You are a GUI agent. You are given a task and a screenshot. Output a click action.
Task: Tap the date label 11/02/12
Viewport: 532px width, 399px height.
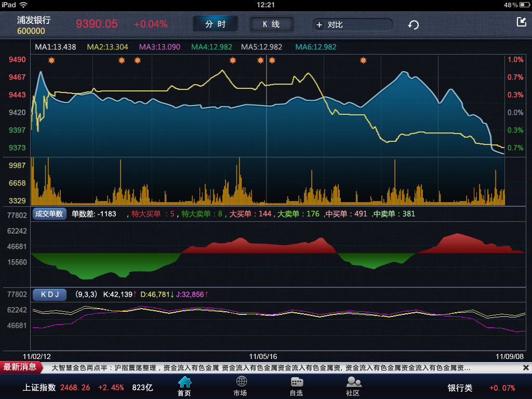pyautogui.click(x=37, y=356)
